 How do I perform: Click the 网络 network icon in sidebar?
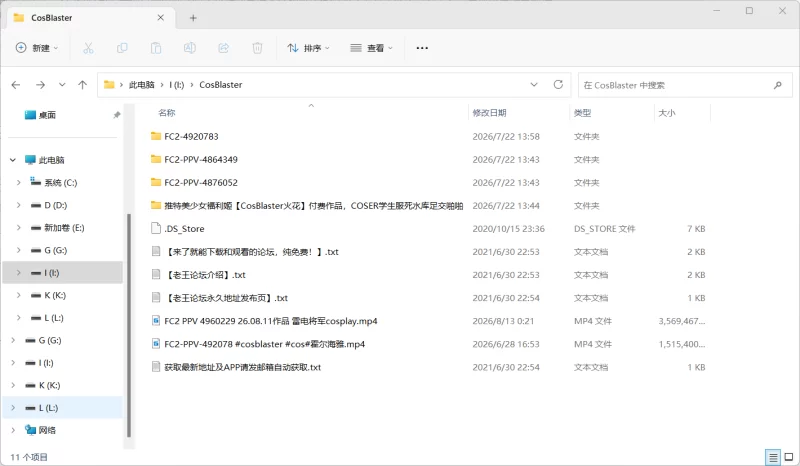[31, 430]
